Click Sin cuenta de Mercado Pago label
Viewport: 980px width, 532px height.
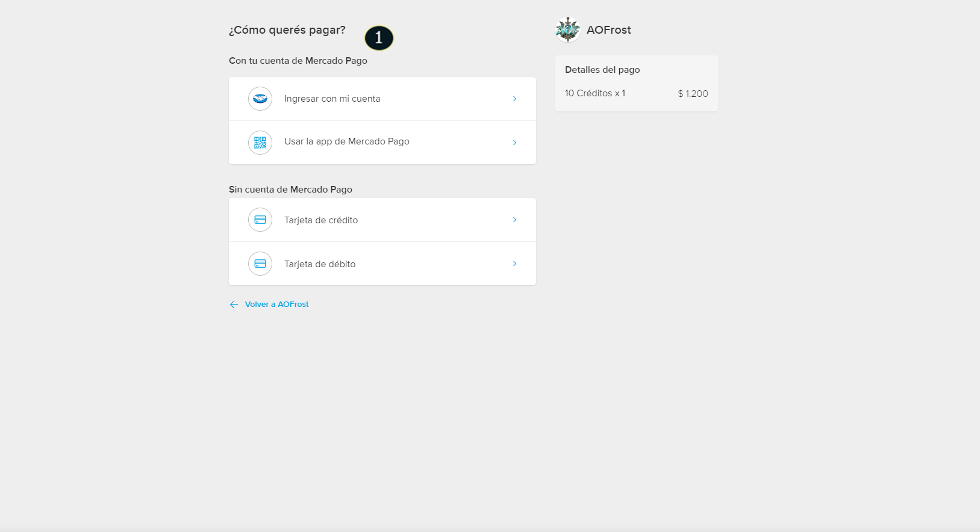click(x=290, y=190)
